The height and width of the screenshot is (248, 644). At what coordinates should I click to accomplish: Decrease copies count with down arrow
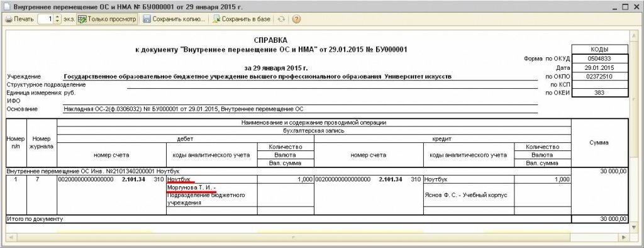(57, 21)
